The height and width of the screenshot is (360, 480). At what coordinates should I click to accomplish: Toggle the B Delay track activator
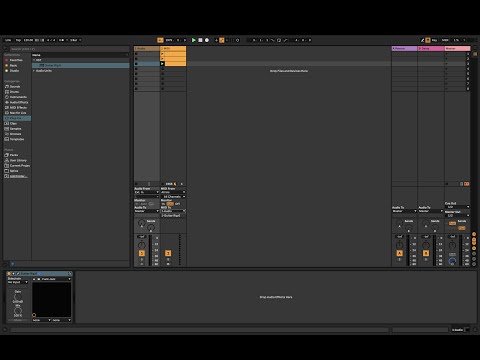pos(426,253)
